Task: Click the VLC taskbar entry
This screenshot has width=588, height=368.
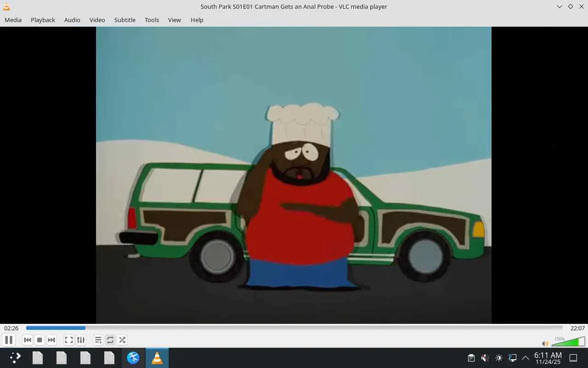Action: [157, 358]
